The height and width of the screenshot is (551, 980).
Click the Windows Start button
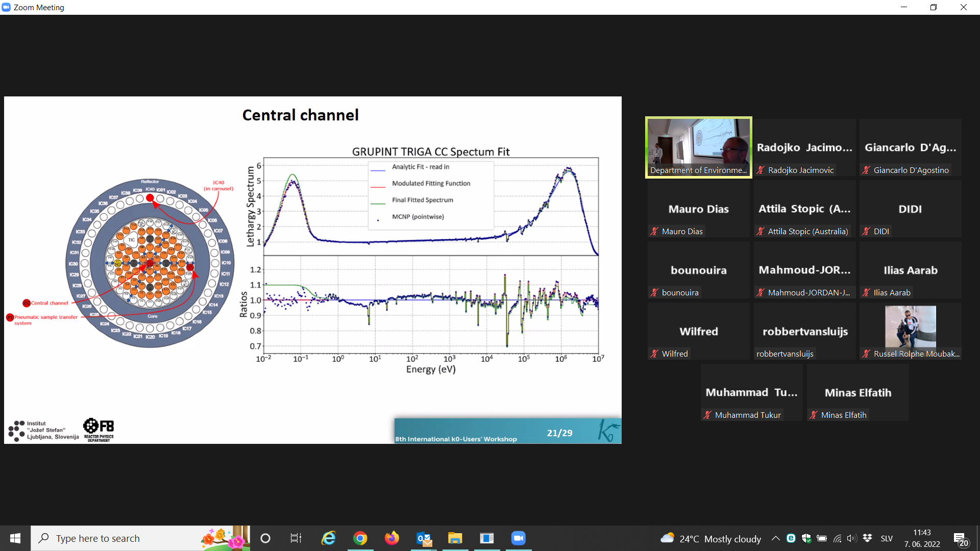click(x=15, y=538)
